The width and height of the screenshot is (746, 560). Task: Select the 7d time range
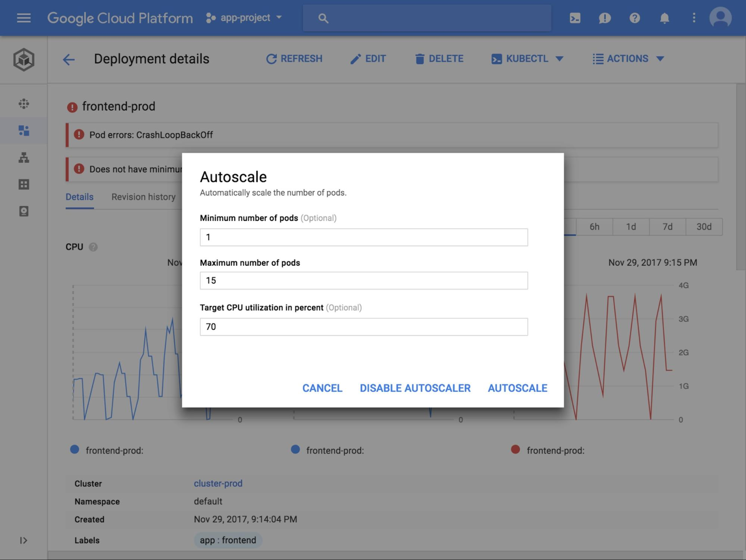click(x=668, y=227)
